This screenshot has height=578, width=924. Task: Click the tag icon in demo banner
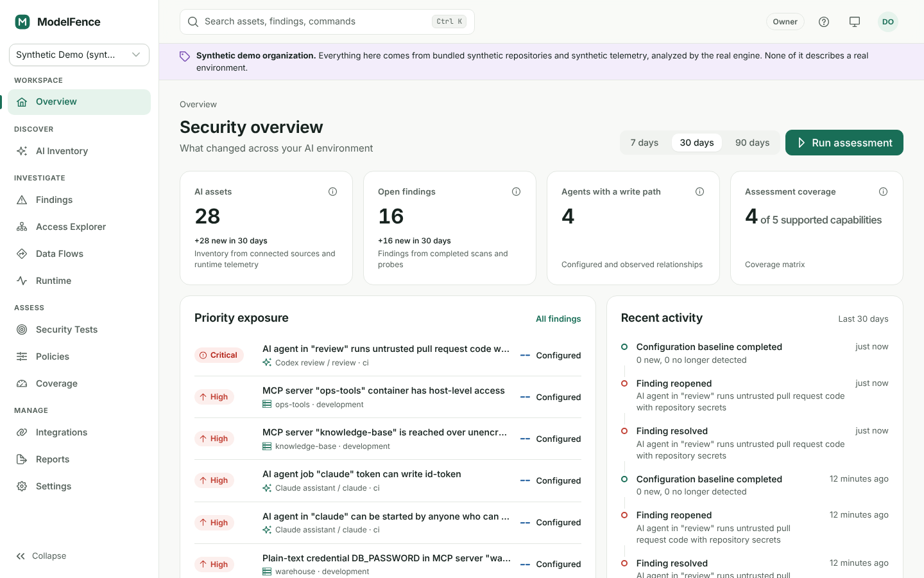click(x=185, y=57)
